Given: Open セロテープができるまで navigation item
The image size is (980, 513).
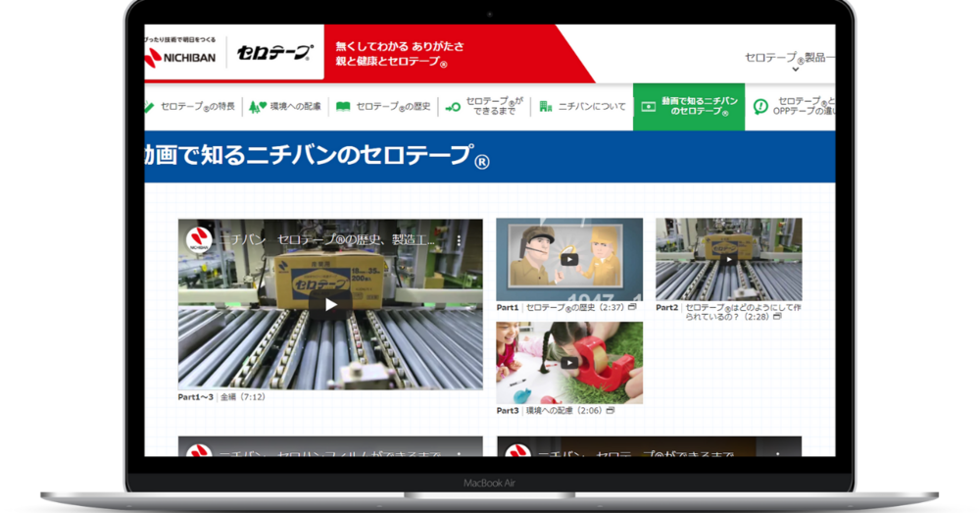Looking at the screenshot, I should (x=484, y=106).
